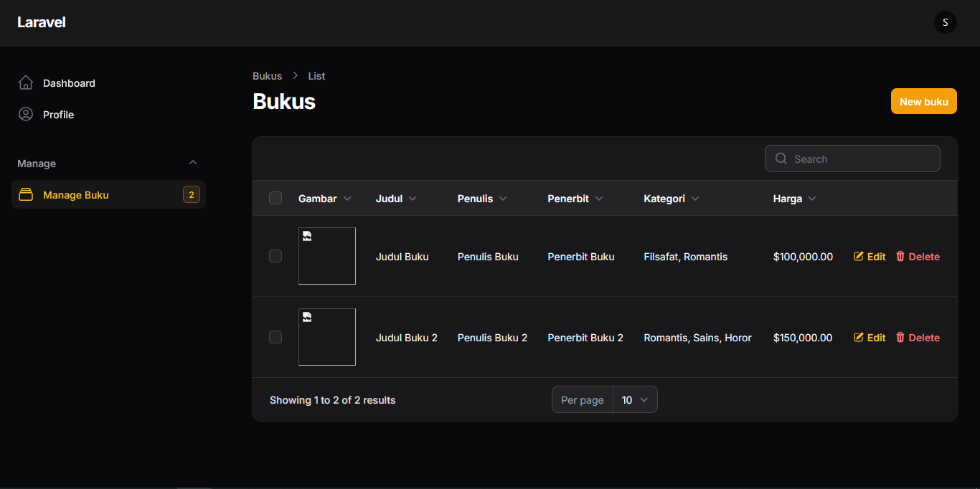Click the Bukus breadcrumb link
Screen dimensions: 980x489
point(267,76)
